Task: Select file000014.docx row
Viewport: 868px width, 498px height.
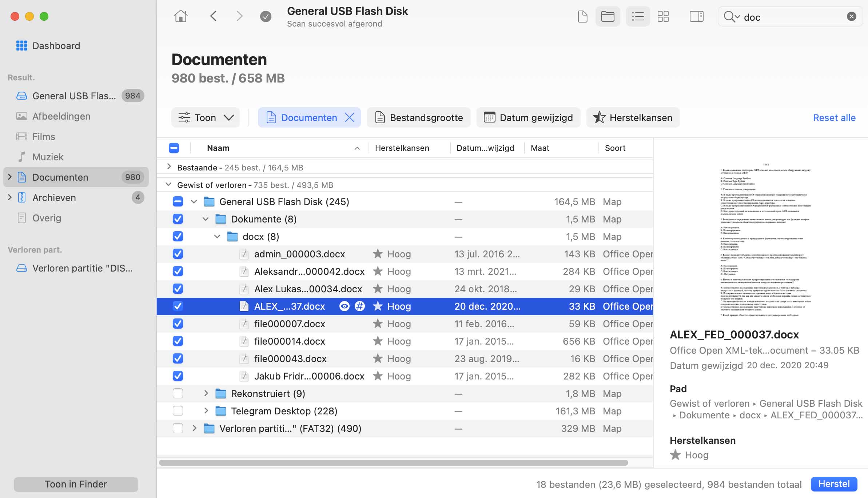Action: 405,341
